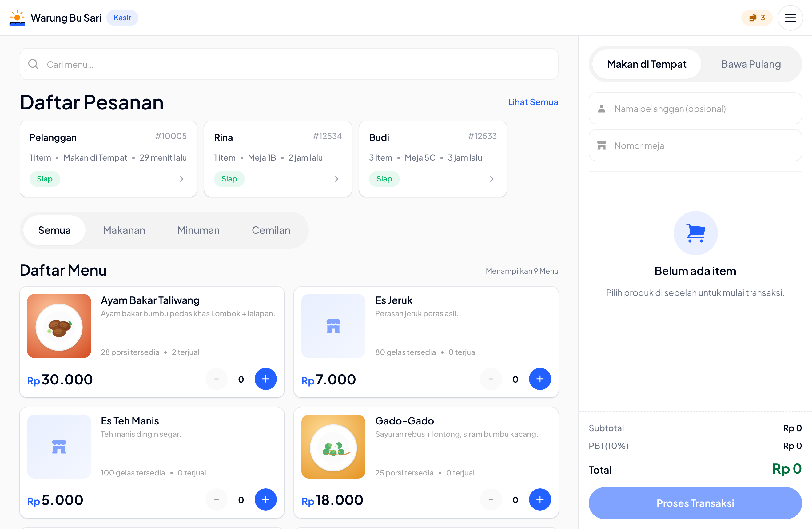812x529 pixels.
Task: Expand order #10005 by Pelanggan
Action: coord(108,159)
